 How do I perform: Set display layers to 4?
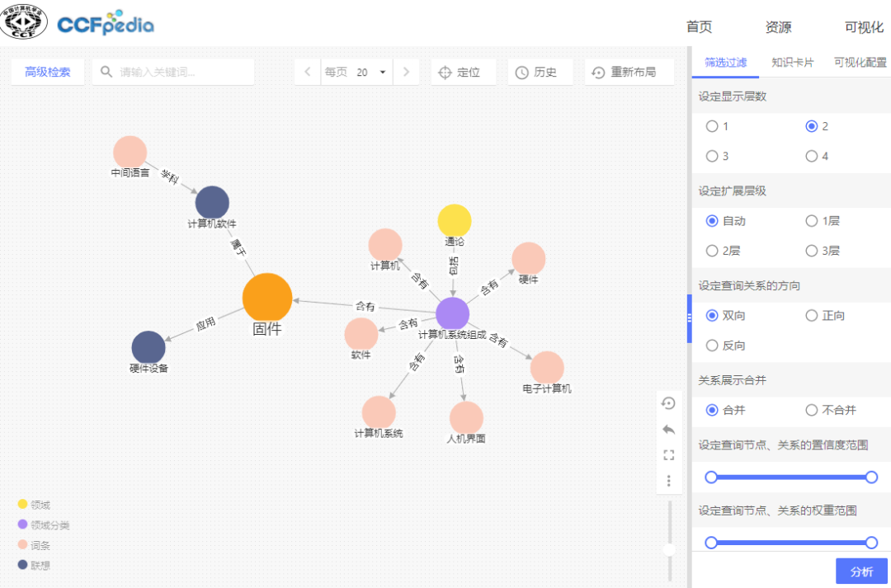click(x=812, y=156)
